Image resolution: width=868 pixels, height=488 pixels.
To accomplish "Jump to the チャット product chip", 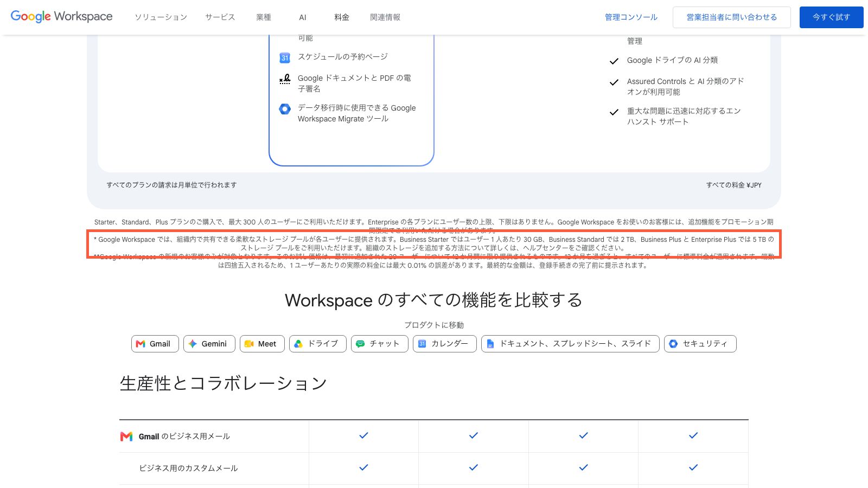I will pos(380,344).
